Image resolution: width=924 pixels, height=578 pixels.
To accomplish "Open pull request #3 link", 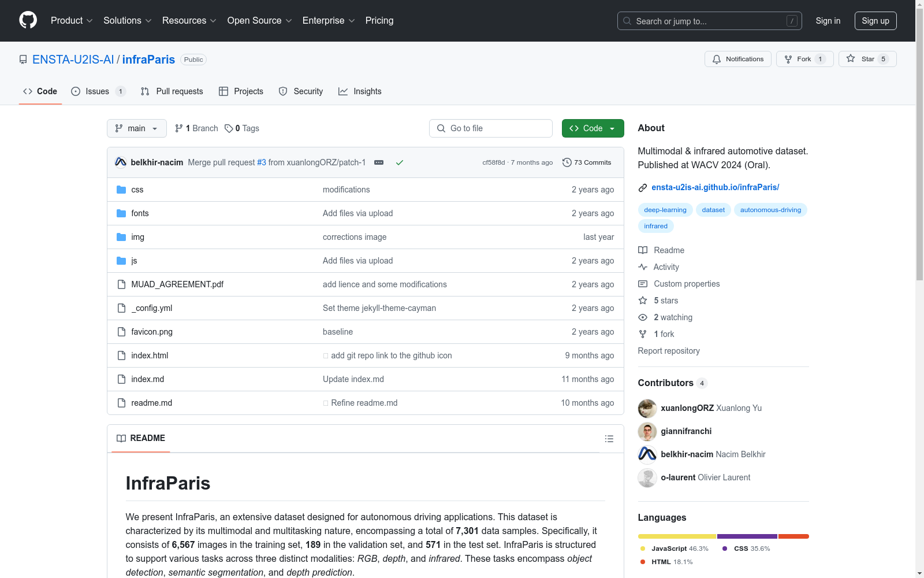I will point(262,162).
